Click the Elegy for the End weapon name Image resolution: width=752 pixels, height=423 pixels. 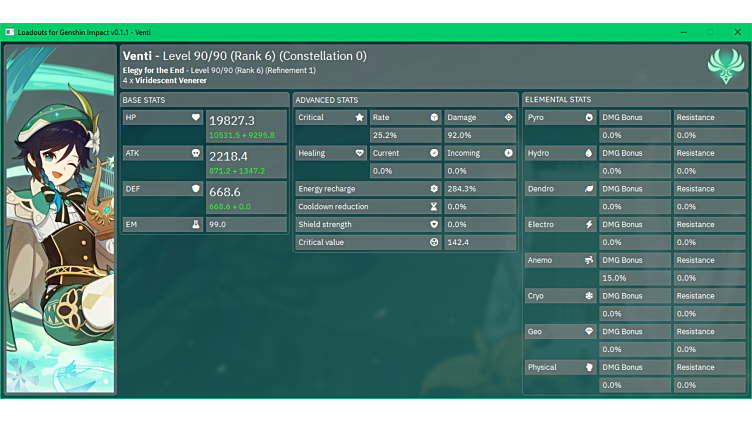(x=154, y=70)
